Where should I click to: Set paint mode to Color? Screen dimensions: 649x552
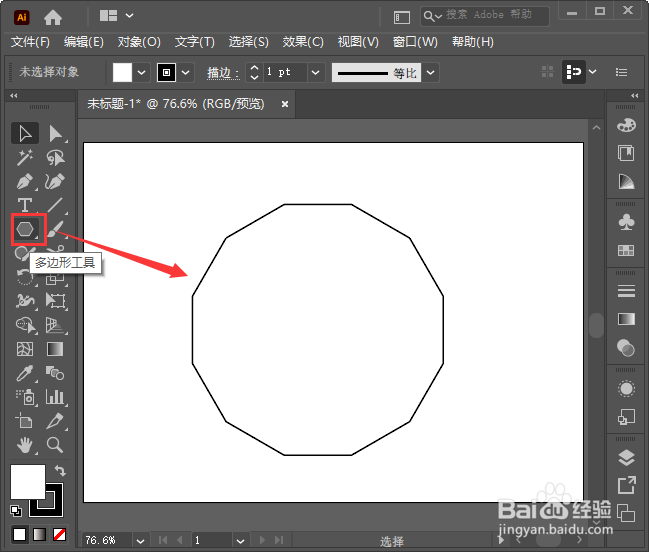coord(19,535)
